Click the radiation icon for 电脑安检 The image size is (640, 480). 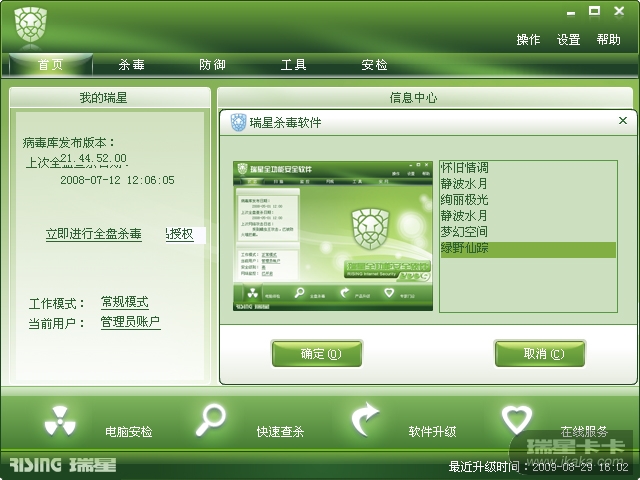pyautogui.click(x=60, y=421)
